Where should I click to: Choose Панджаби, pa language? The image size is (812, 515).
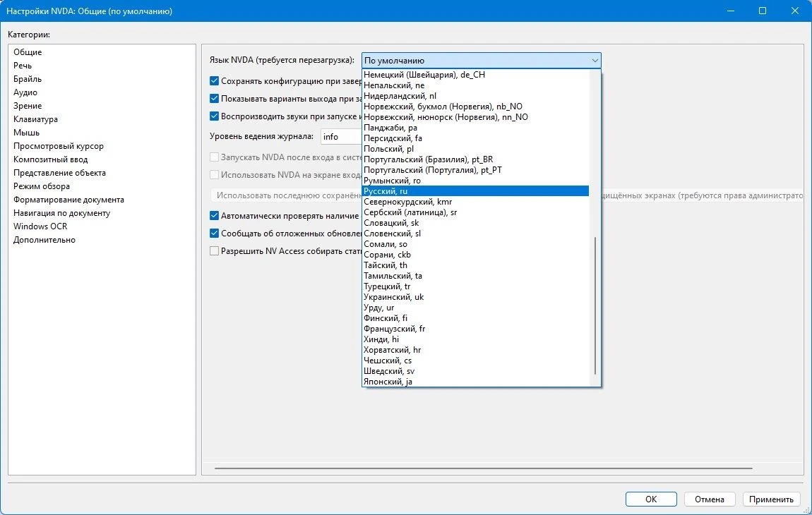(475, 128)
